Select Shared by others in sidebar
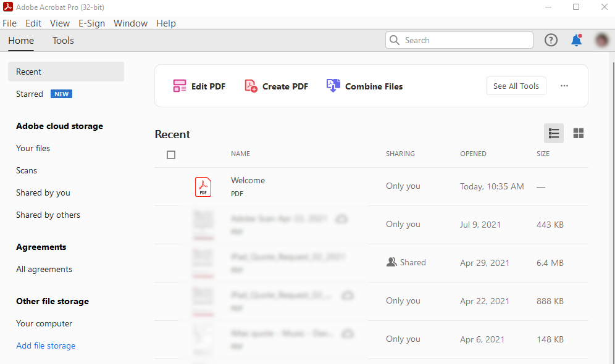This screenshot has width=615, height=364. coord(48,215)
